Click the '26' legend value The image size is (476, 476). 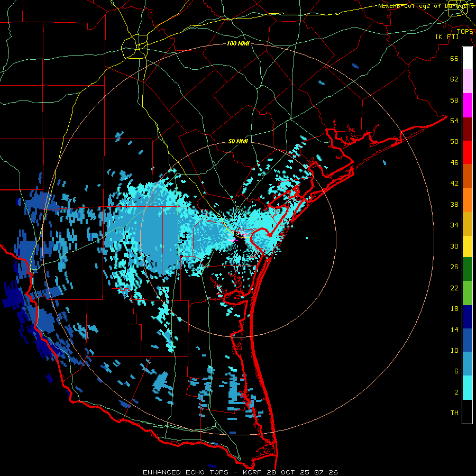pos(454,267)
